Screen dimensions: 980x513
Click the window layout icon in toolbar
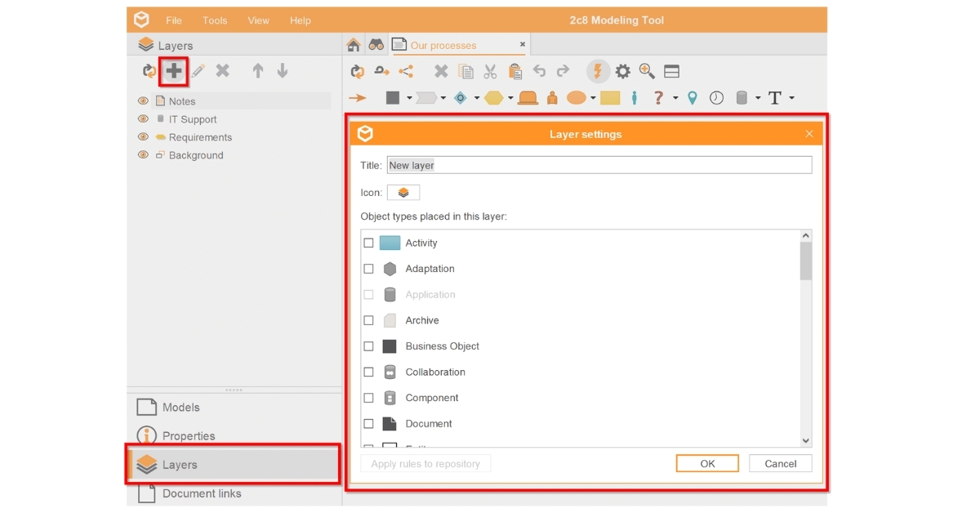click(671, 71)
